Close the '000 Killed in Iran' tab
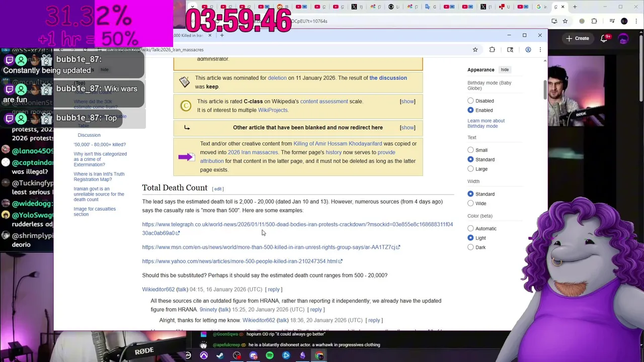The image size is (644, 362). [210, 35]
